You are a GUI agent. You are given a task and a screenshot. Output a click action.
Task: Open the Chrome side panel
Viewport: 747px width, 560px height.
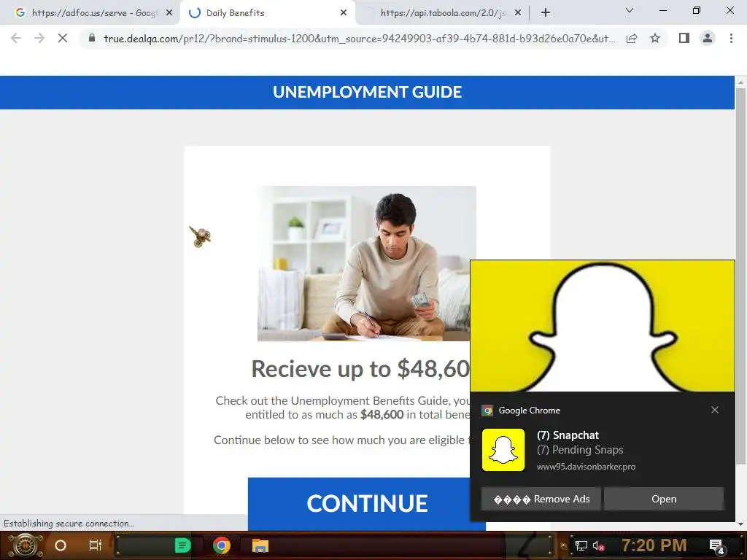(x=684, y=38)
